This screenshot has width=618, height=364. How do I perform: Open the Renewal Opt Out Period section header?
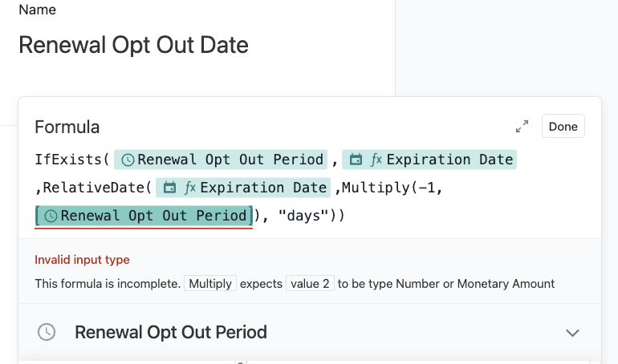[310, 332]
